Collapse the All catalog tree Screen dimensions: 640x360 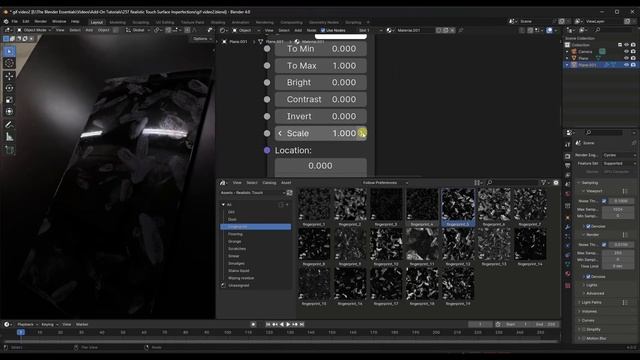[x=223, y=204]
